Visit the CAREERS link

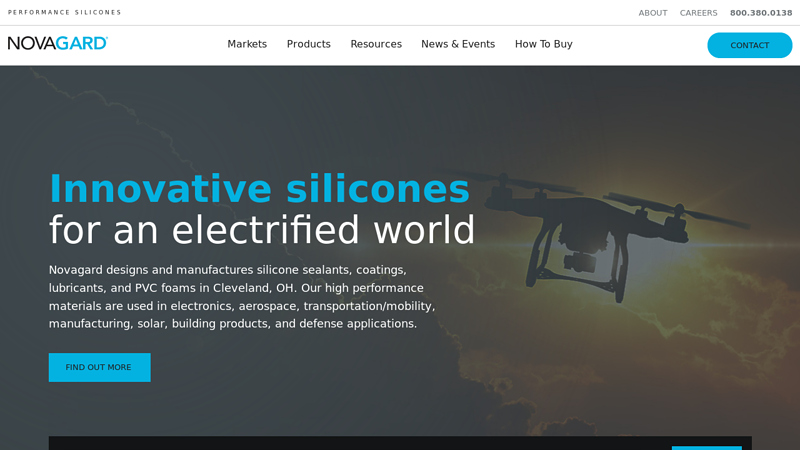pos(698,13)
